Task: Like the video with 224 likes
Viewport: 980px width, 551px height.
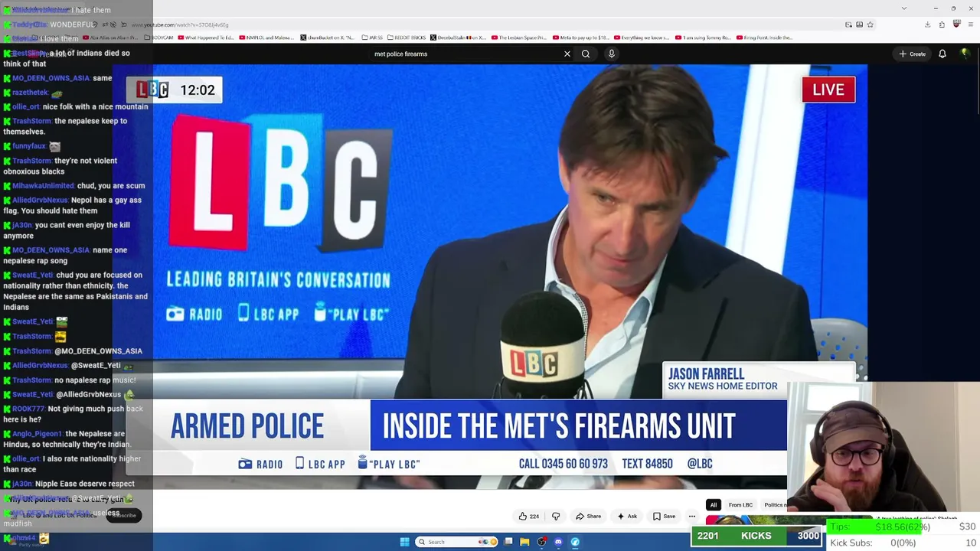Action: 528,516
